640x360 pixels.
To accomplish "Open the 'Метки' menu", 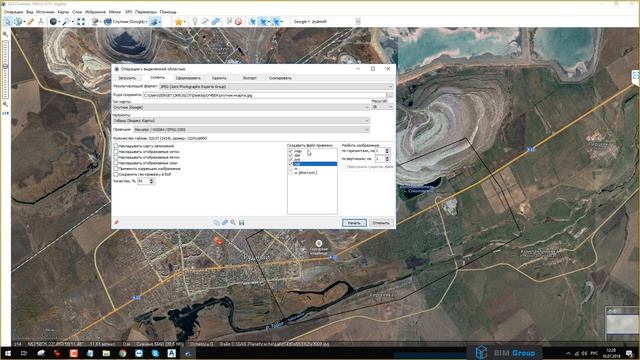I will pos(115,12).
